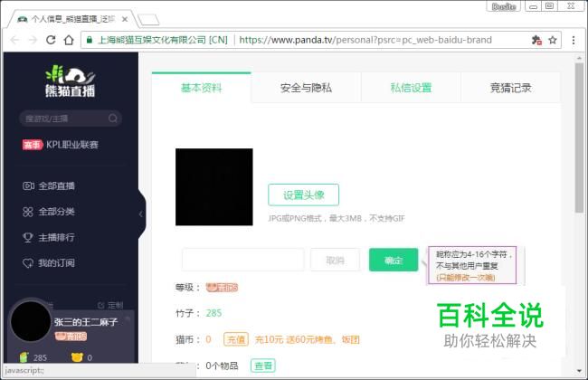Viewport: 588px width, 380px height.
Task: Open 我的订阅 in the sidebar
Action: coord(49,263)
